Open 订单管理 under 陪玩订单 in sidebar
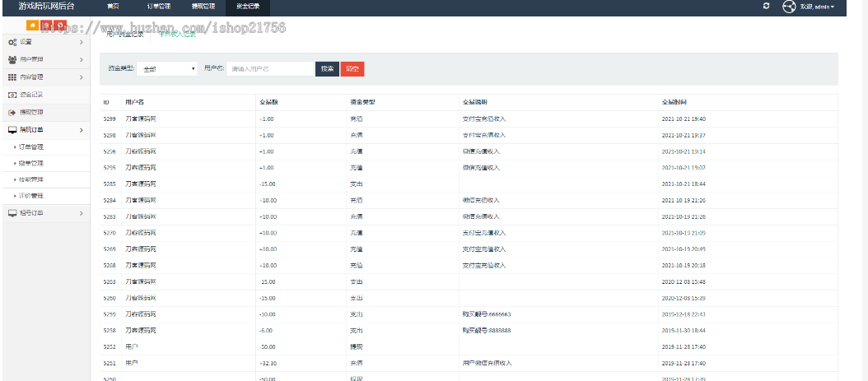 coord(31,147)
